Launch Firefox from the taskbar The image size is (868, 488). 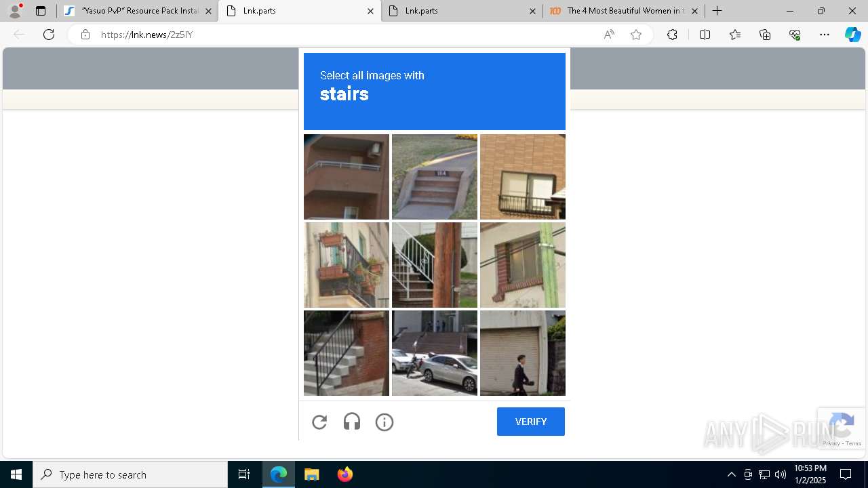(344, 474)
